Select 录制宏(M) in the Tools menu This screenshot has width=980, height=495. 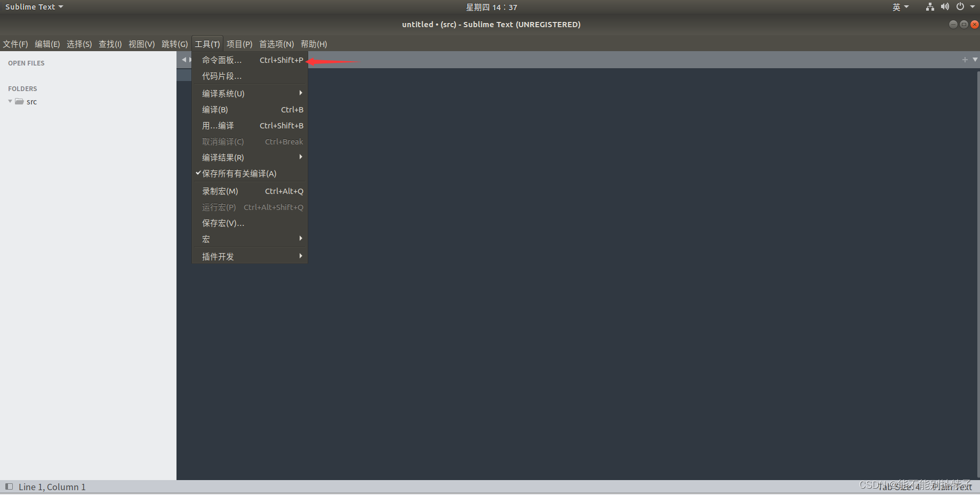point(220,191)
